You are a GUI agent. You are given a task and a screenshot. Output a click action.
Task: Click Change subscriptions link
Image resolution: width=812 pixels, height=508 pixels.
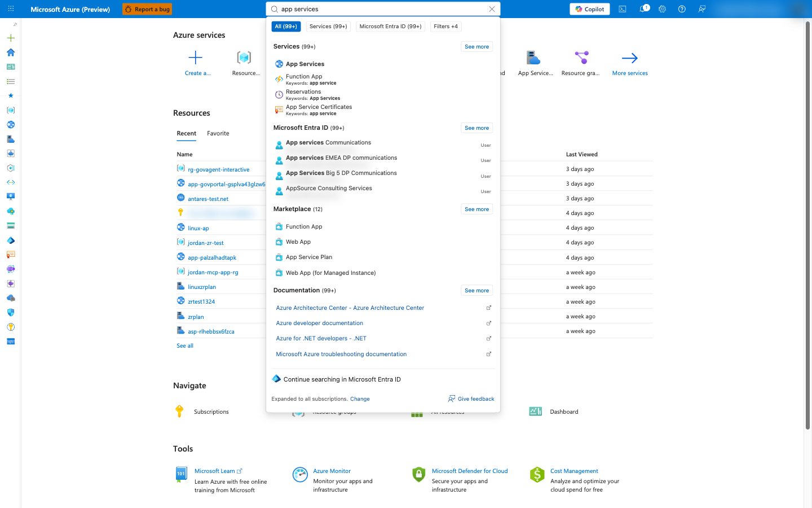pos(360,399)
